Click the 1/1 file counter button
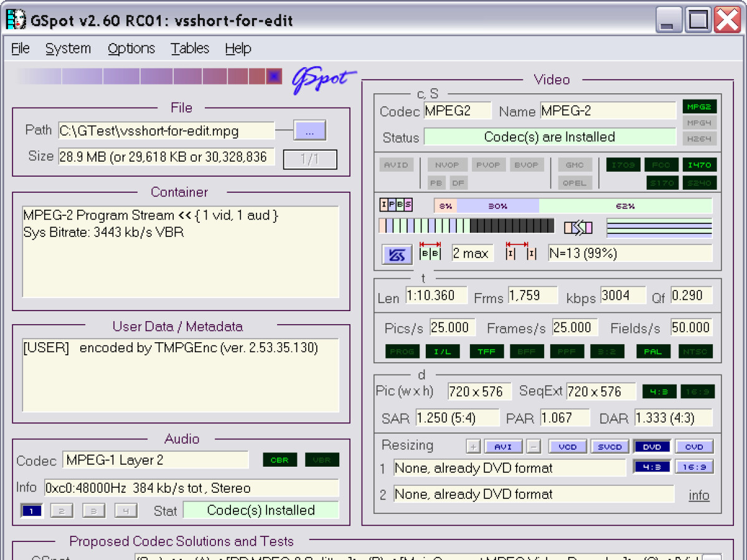The width and height of the screenshot is (747, 560). pos(310,159)
